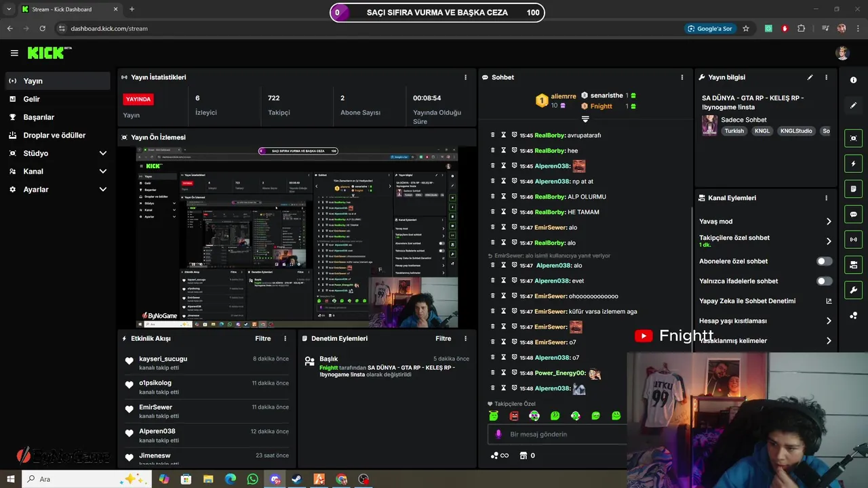Go to Droplar ve ödüller

point(58,135)
